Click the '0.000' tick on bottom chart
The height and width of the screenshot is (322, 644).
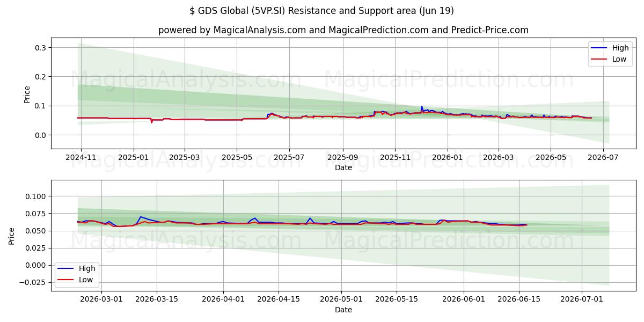[x=35, y=265]
